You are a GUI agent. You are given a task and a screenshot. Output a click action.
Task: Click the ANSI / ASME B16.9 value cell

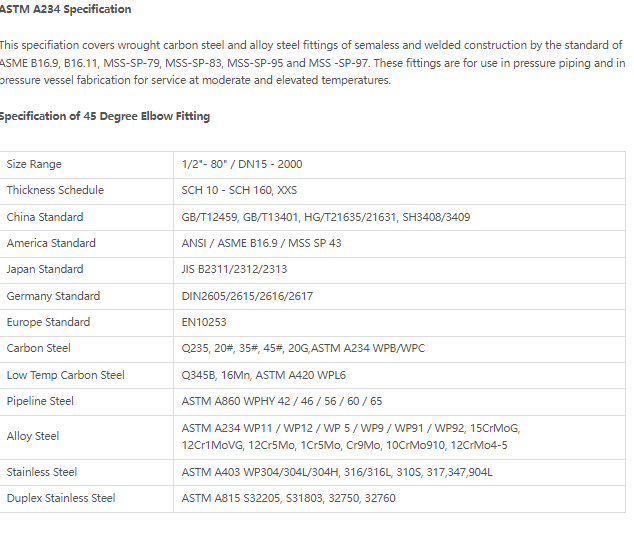pyautogui.click(x=399, y=243)
